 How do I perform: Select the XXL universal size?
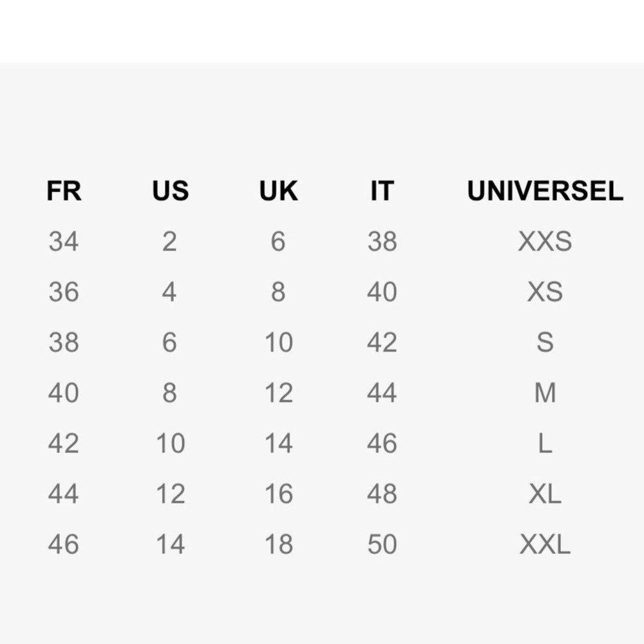tap(545, 544)
